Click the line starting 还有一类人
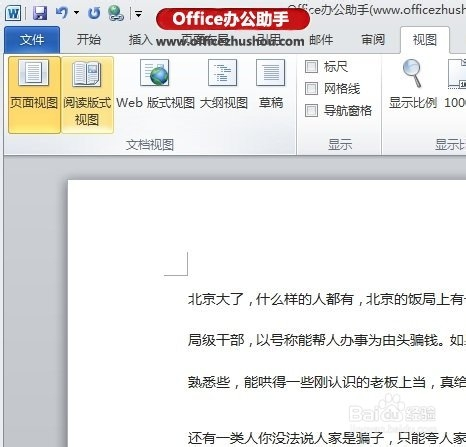This screenshot has width=466, height=447. click(327, 438)
